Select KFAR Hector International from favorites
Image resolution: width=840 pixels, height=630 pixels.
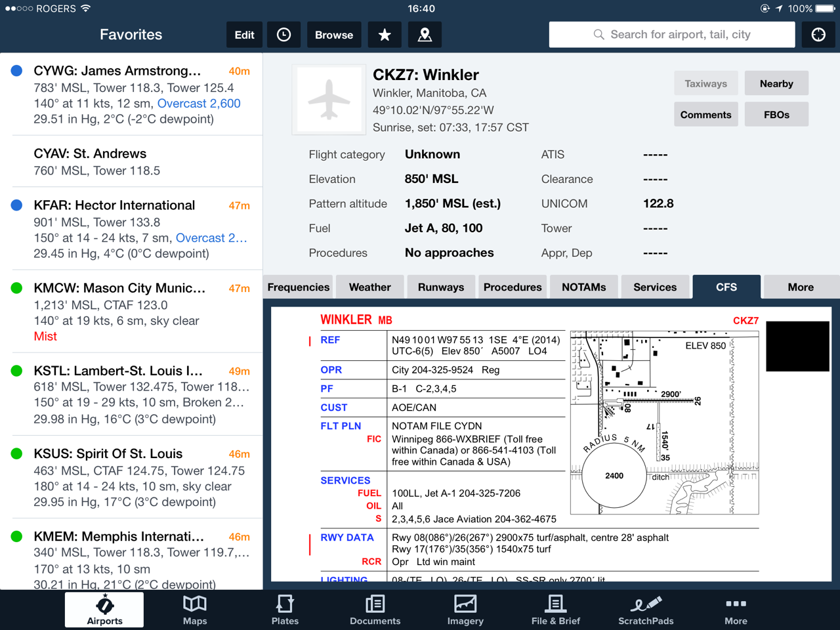point(131,229)
